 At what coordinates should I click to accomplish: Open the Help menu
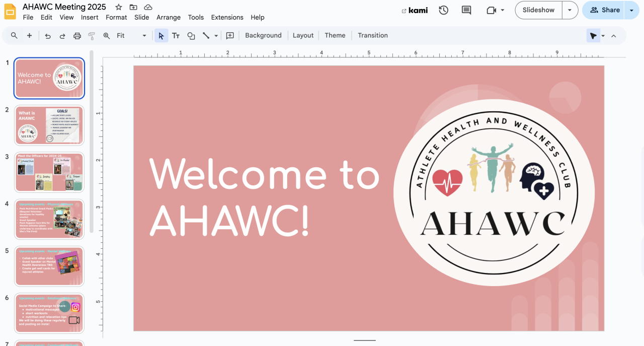[x=258, y=17]
